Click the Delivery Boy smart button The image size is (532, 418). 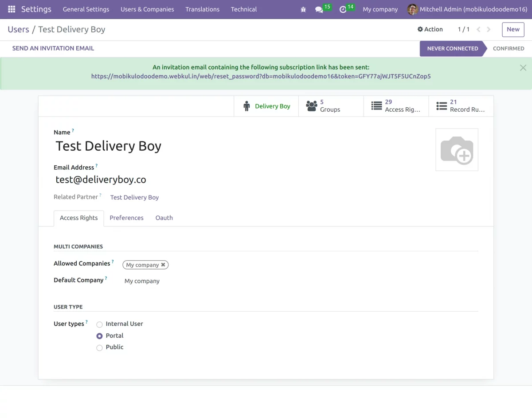click(266, 106)
